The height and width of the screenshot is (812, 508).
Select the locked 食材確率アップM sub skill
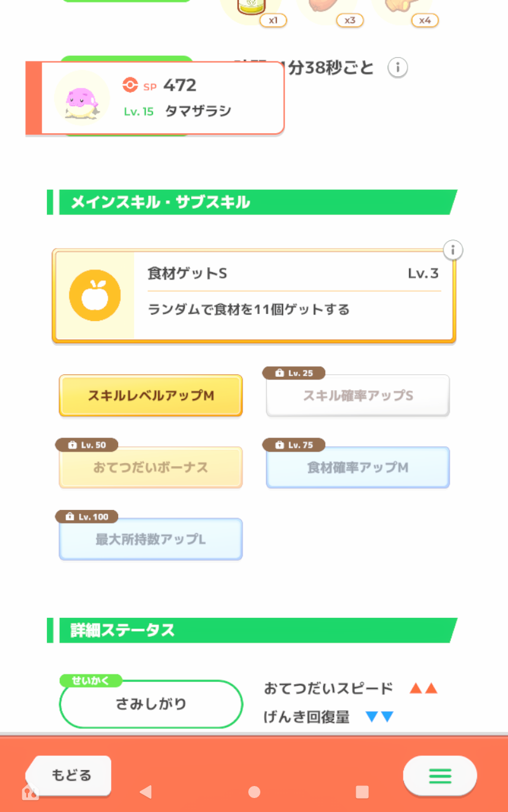tap(358, 468)
